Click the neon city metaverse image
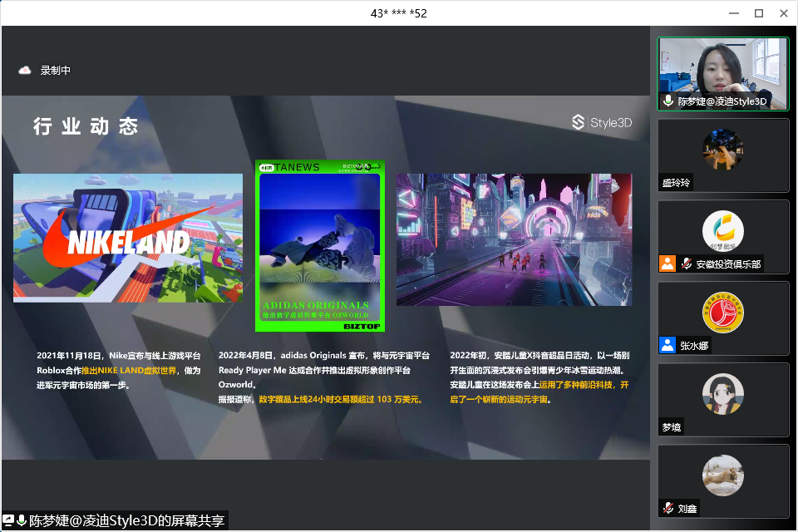 pyautogui.click(x=514, y=239)
